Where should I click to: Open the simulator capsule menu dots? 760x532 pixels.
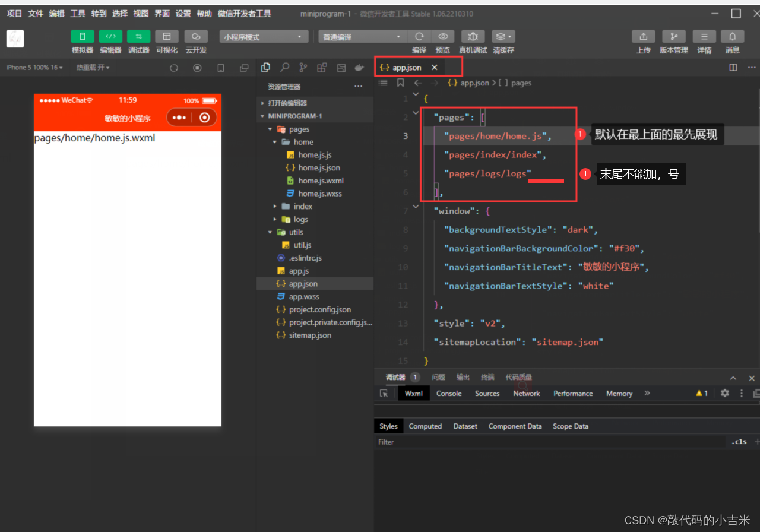[179, 118]
